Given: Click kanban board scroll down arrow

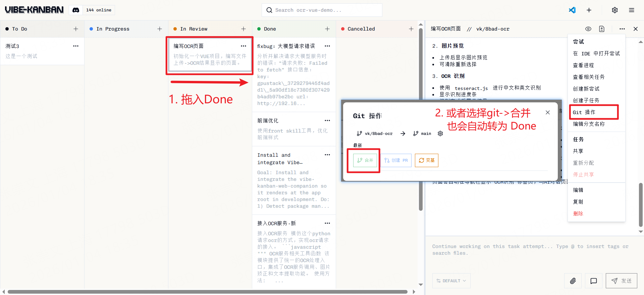Looking at the screenshot, I should (x=421, y=285).
